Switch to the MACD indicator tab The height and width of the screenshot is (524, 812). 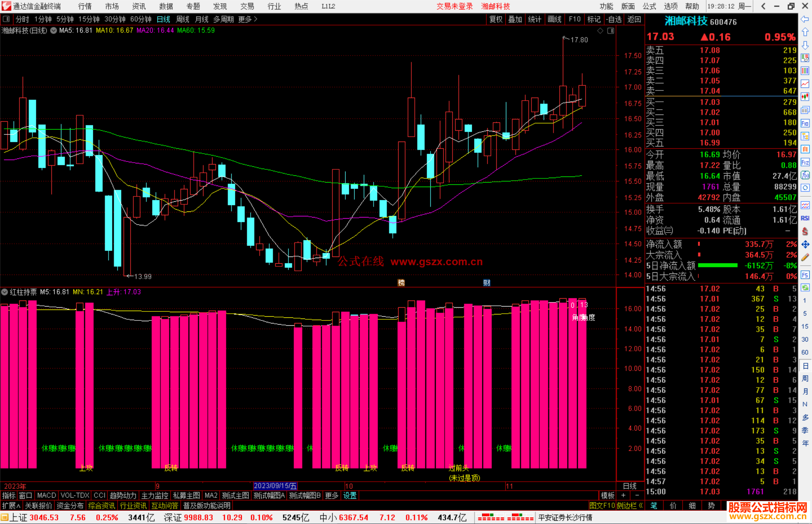47,495
